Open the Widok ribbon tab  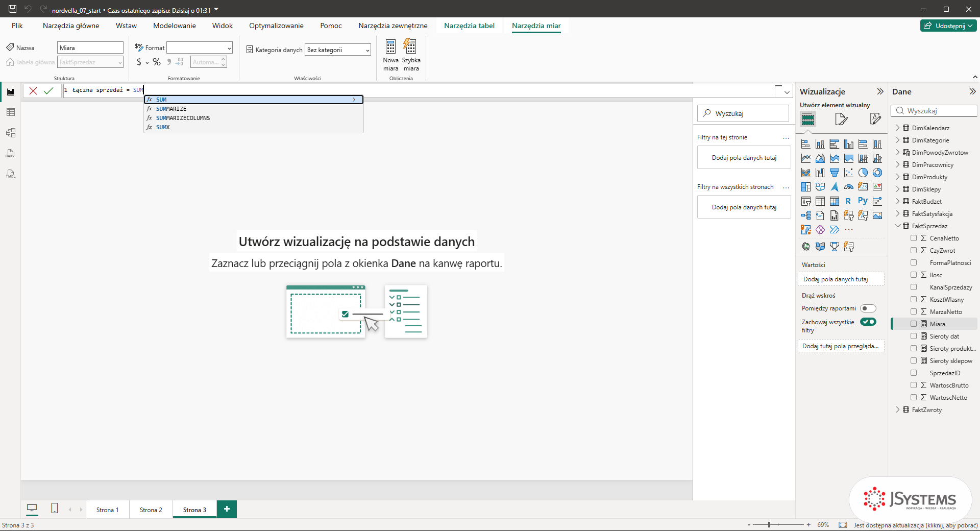tap(223, 26)
